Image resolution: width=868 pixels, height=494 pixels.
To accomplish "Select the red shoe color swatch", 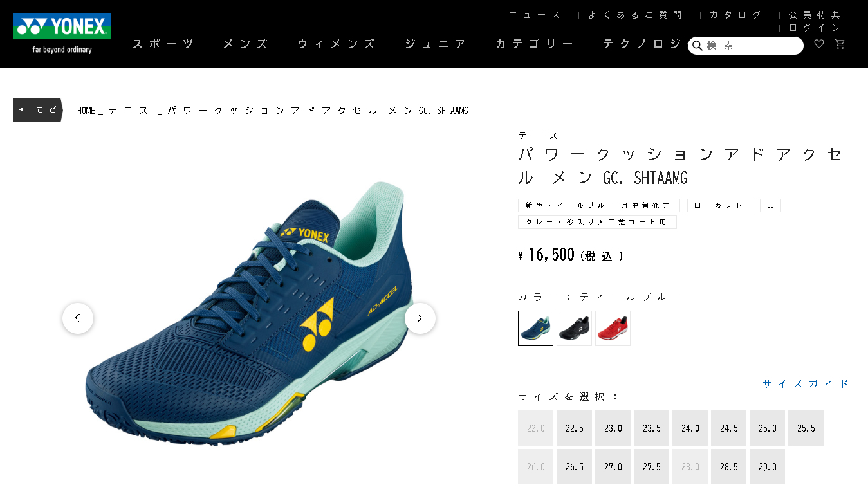I will coord(613,328).
